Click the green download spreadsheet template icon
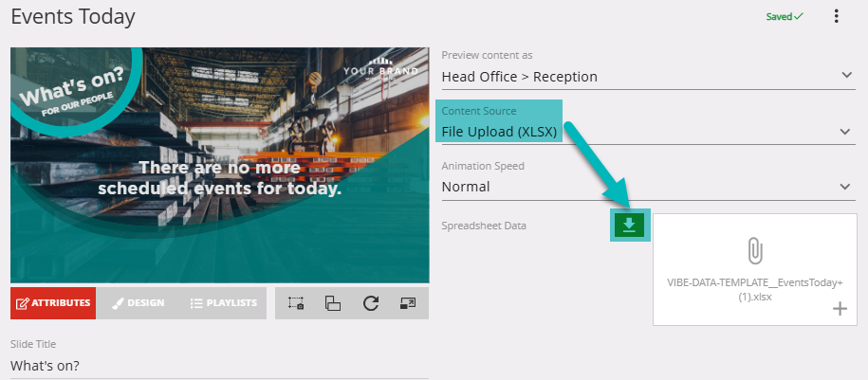 (x=629, y=225)
